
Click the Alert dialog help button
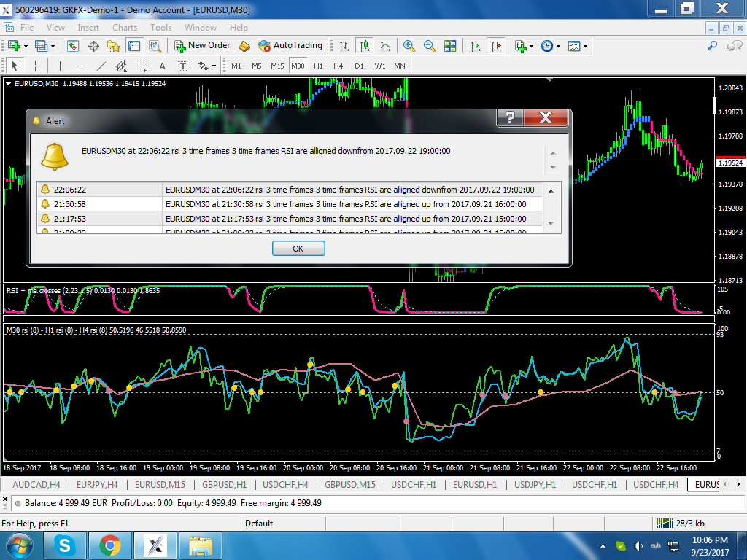(510, 117)
